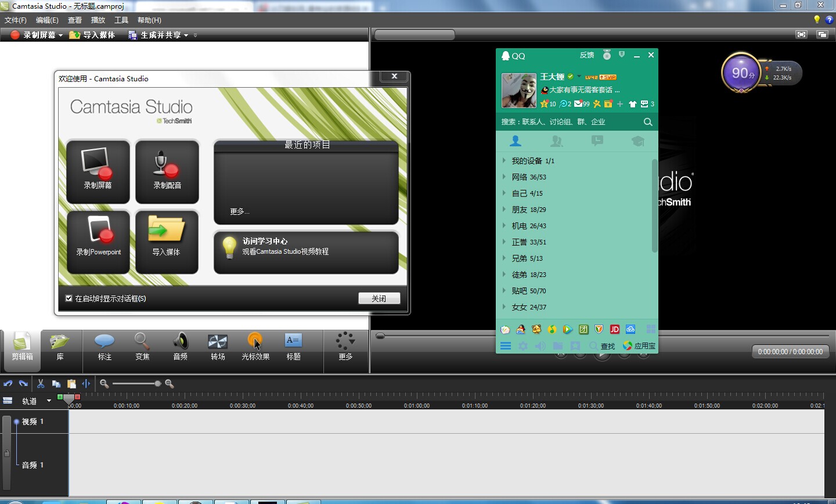Click the detach preview window icon

pos(822,34)
